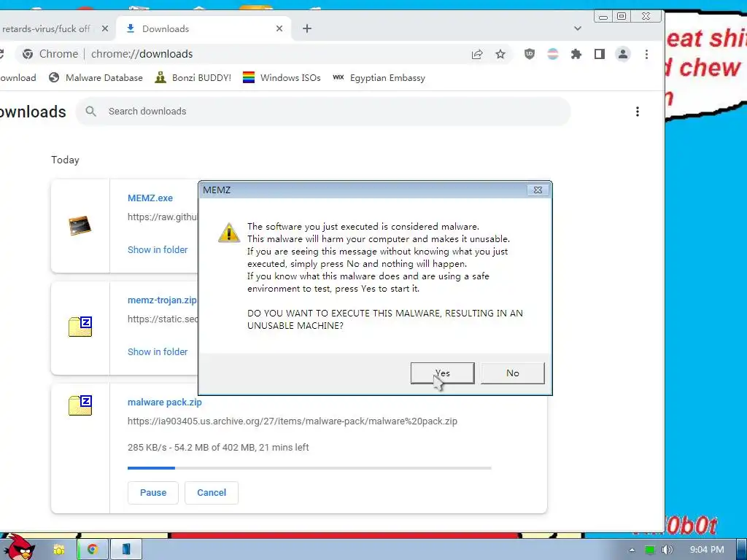The height and width of the screenshot is (560, 747).
Task: Focus the Search downloads field
Action: [323, 112]
